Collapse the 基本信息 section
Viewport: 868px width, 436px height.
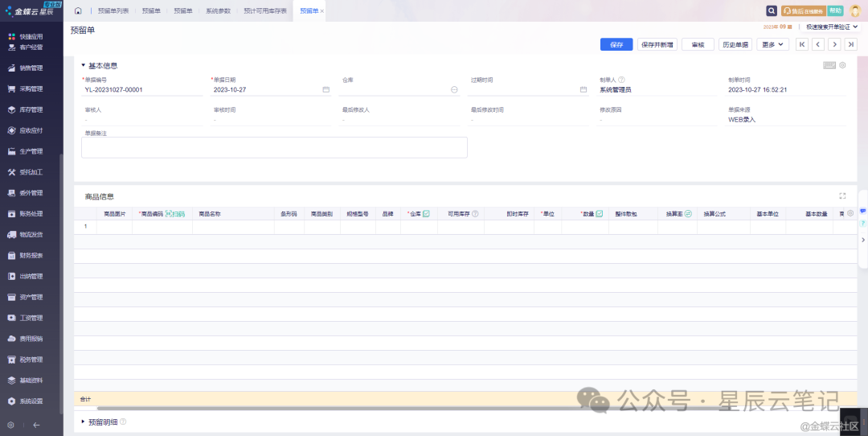coord(83,66)
